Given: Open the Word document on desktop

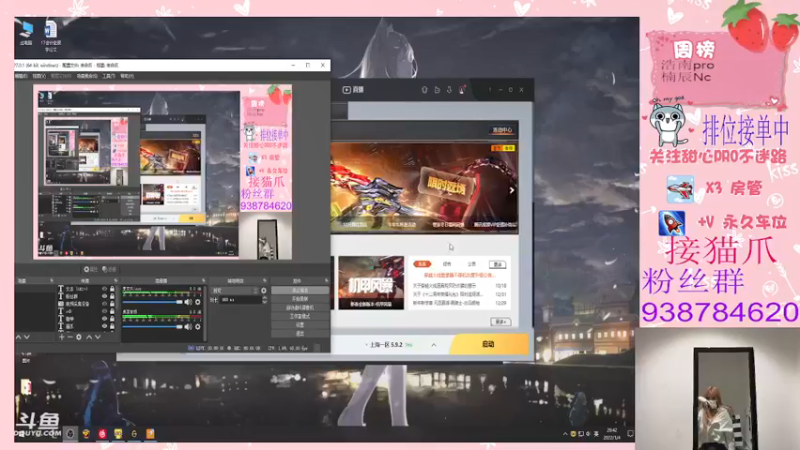Looking at the screenshot, I should pyautogui.click(x=51, y=36).
